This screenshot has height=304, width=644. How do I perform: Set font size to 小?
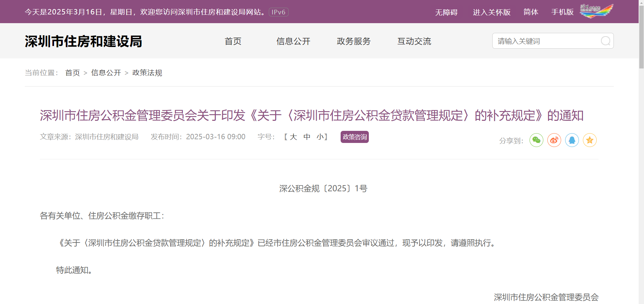(320, 137)
